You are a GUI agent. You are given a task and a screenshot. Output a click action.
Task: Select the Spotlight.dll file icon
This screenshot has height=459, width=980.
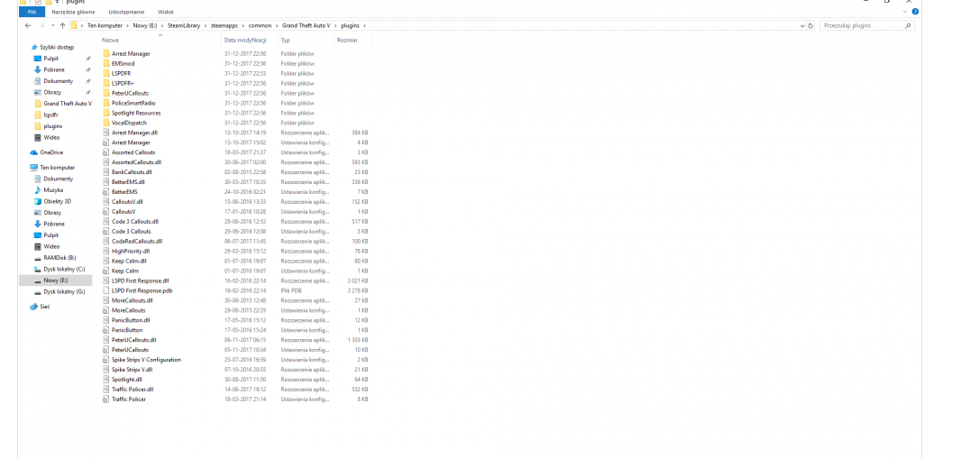105,379
